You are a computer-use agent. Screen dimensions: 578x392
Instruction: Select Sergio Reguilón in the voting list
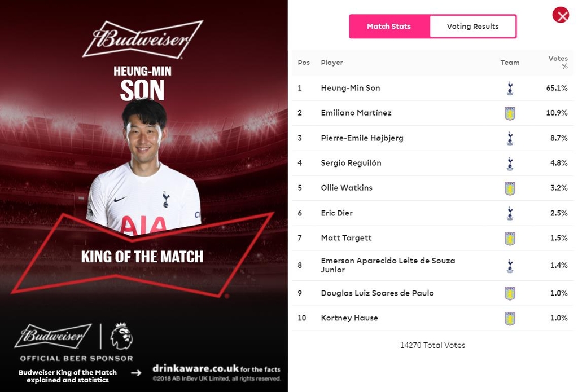tap(351, 163)
